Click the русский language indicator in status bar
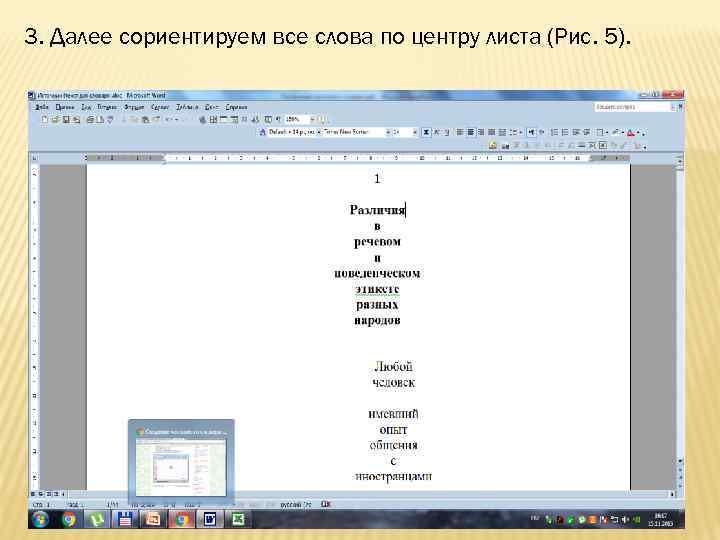 [x=296, y=504]
